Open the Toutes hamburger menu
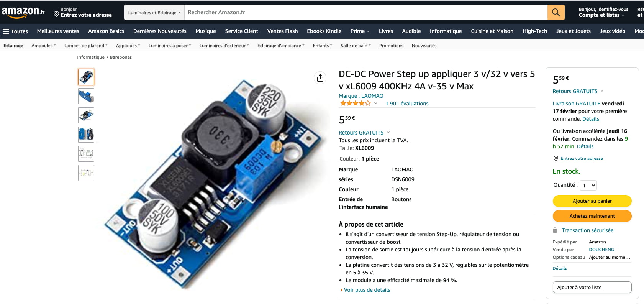Viewport: 644px width, 304px height. pos(15,31)
